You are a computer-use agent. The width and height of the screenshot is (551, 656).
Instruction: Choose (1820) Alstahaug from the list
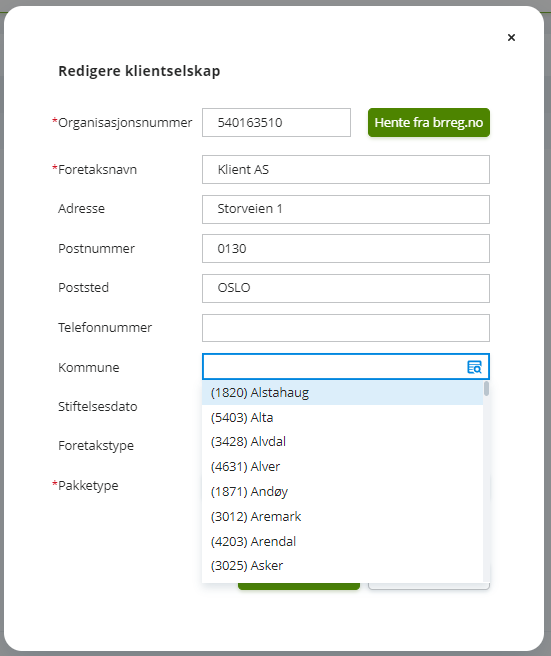click(342, 393)
